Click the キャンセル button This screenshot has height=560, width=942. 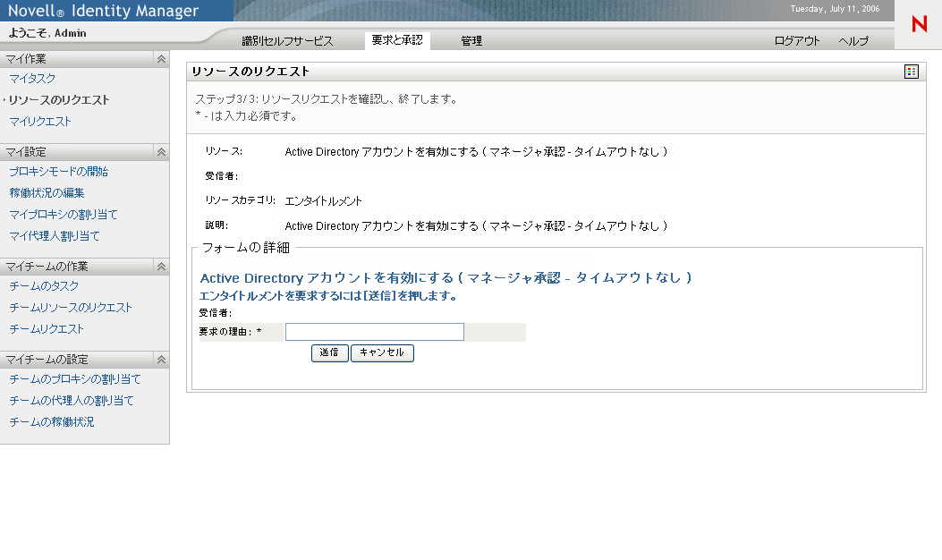point(382,352)
